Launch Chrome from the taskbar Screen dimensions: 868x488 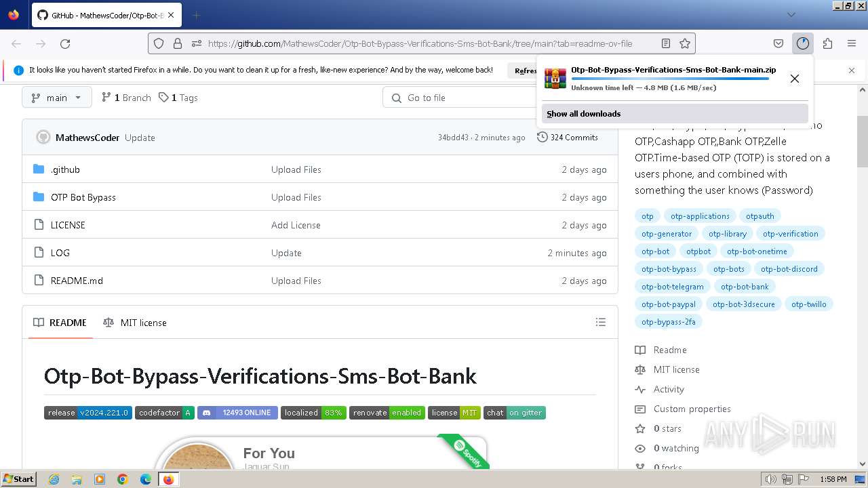(123, 479)
